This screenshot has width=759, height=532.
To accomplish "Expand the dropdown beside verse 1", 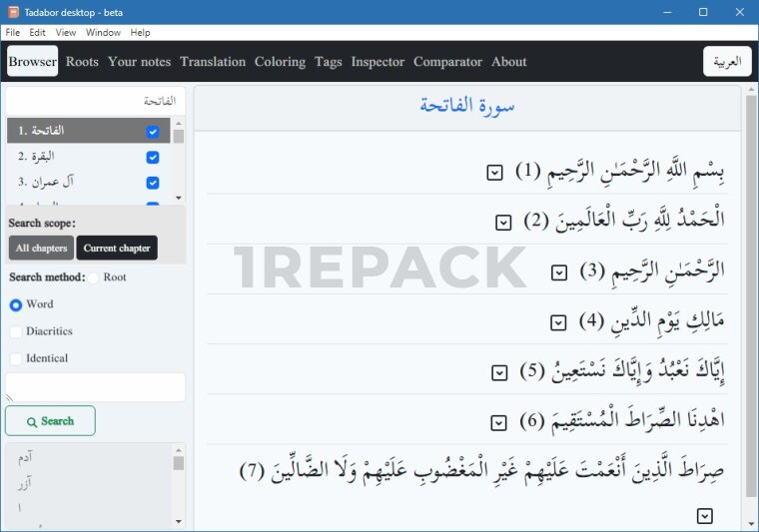I will point(494,173).
